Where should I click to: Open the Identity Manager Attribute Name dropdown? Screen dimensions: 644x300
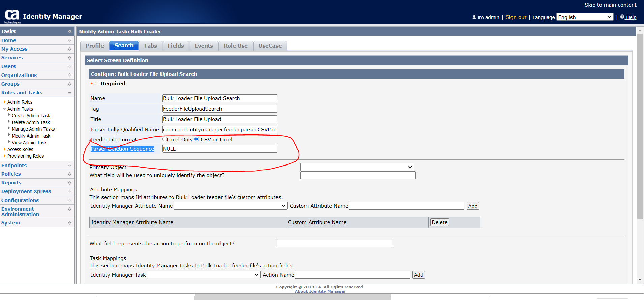point(231,206)
